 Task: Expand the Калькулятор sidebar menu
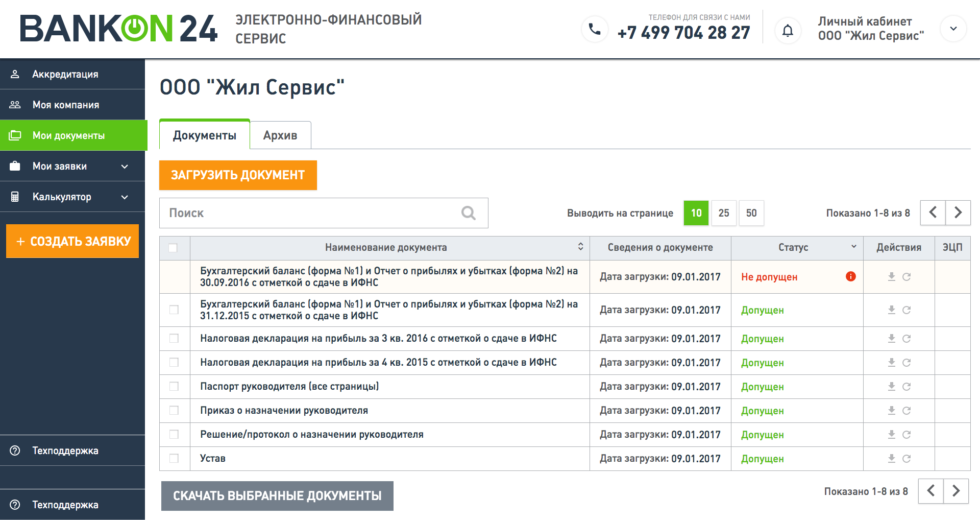[125, 197]
